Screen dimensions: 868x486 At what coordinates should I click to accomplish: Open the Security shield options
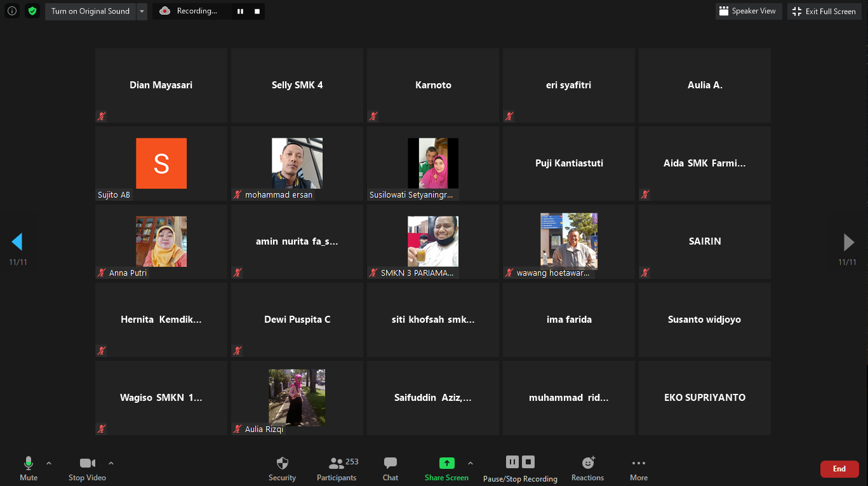click(x=282, y=469)
